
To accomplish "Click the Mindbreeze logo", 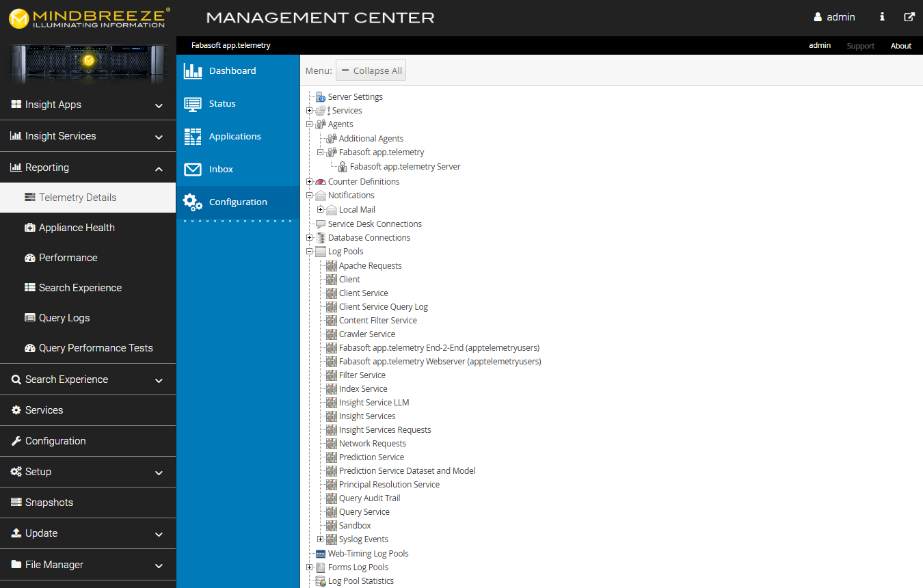I will coord(90,18).
